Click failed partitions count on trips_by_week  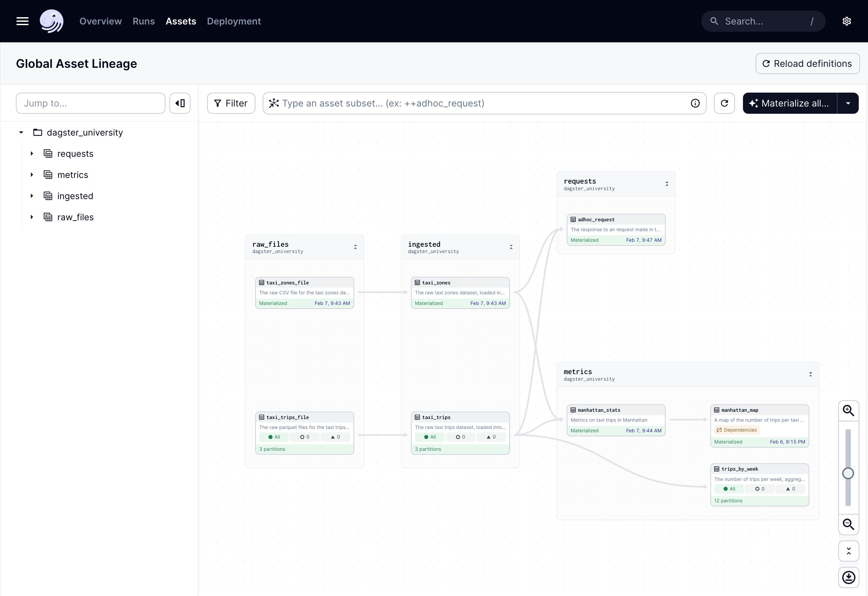[791, 489]
